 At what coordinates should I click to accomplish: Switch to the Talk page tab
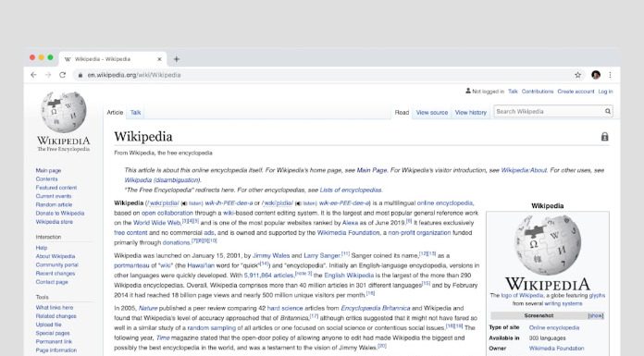tap(135, 112)
